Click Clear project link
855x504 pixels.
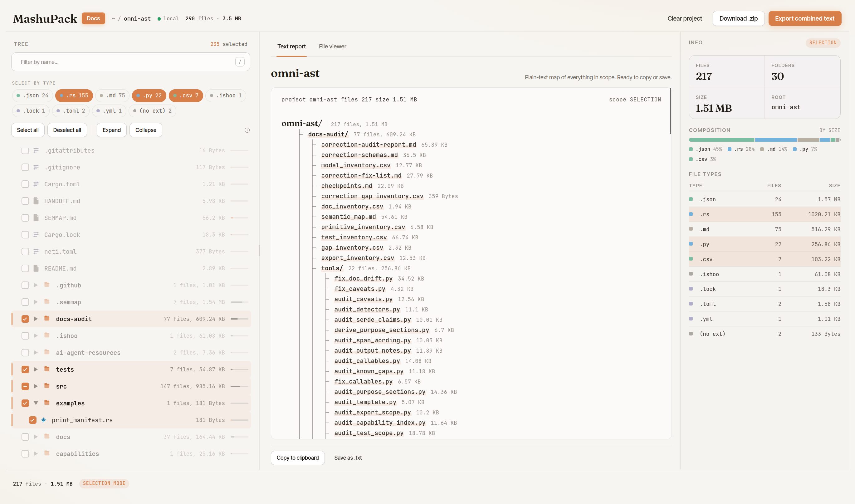(x=685, y=18)
